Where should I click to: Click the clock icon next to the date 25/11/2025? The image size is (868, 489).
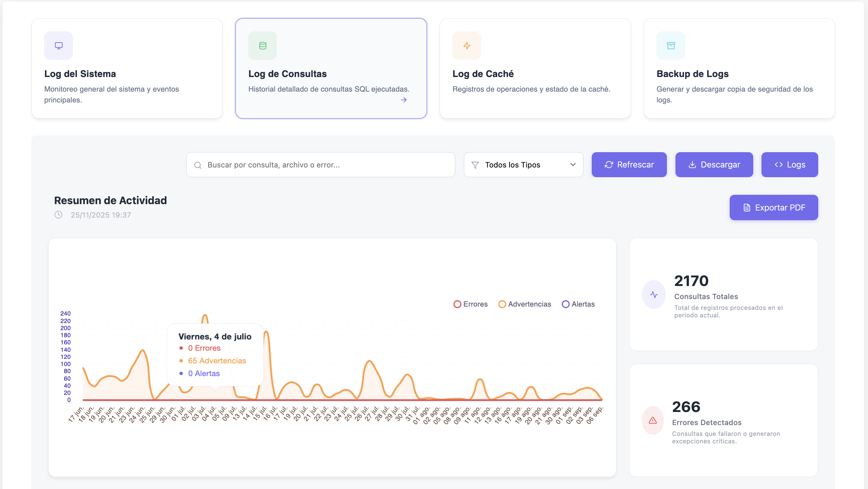58,215
